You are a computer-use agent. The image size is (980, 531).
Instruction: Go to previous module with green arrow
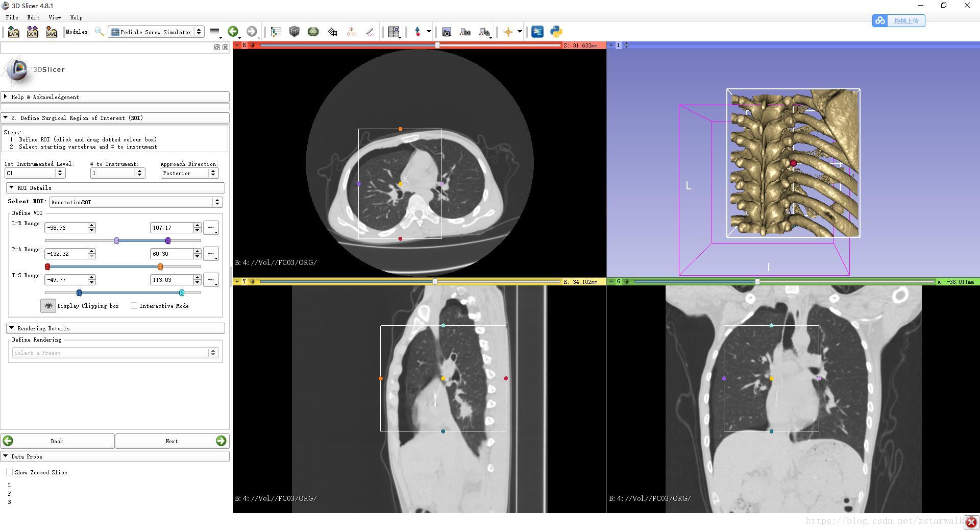tap(233, 32)
